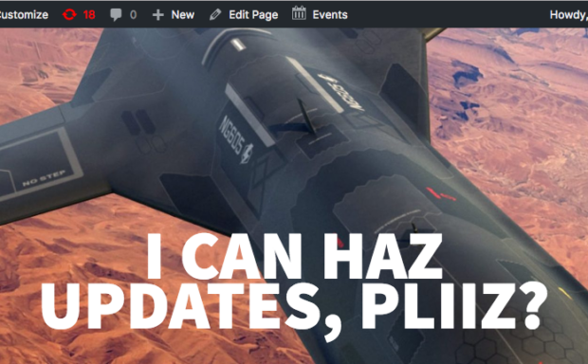The image size is (588, 364).
Task: Click the red updates refresh icon
Action: [69, 14]
